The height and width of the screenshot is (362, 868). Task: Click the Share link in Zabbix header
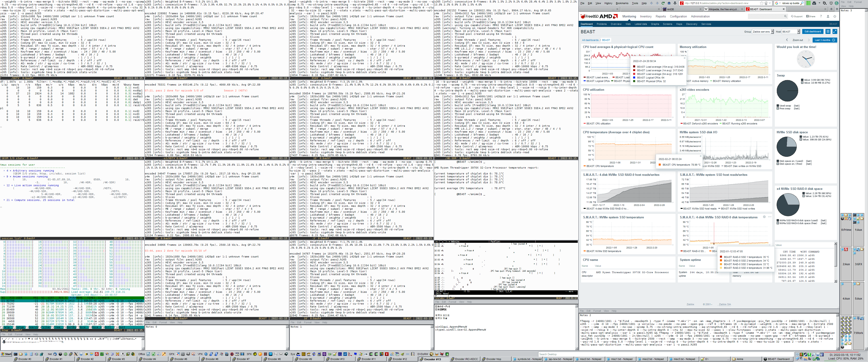[x=811, y=17]
